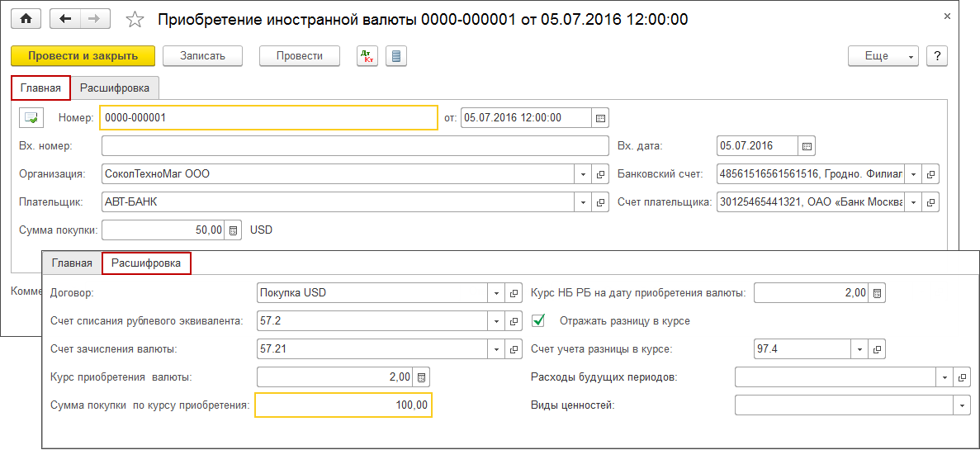Select the upper Главная tab
This screenshot has height=450, width=980.
coord(40,88)
